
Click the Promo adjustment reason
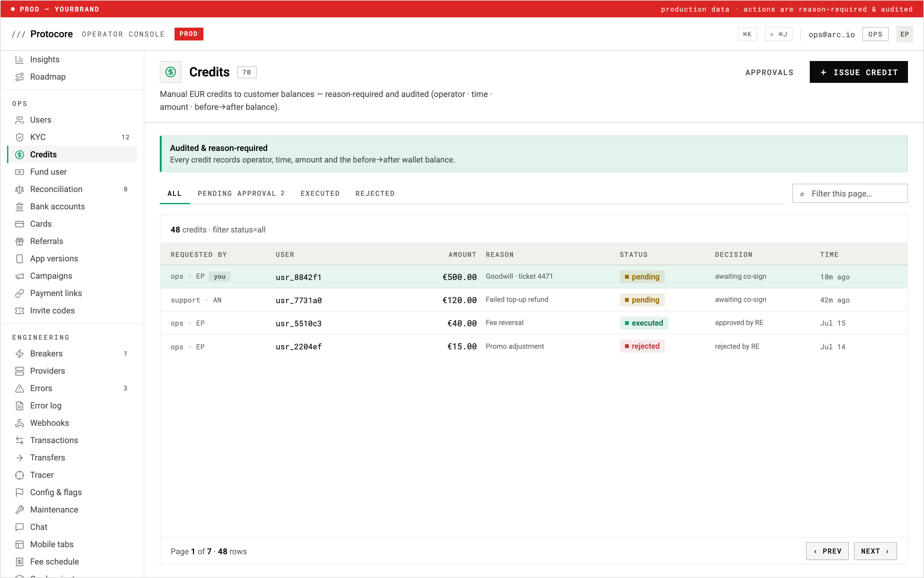click(x=515, y=346)
